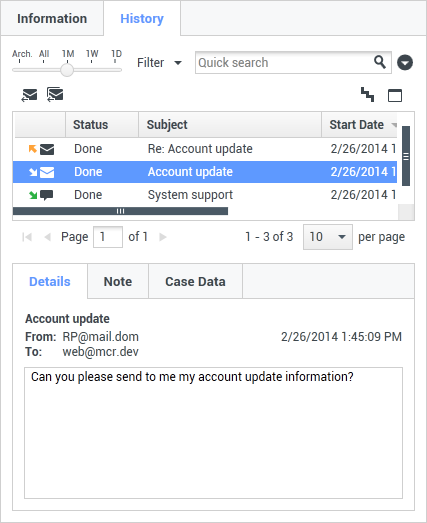This screenshot has height=523, width=427.
Task: Click the detail panel layout window icon
Action: [395, 95]
